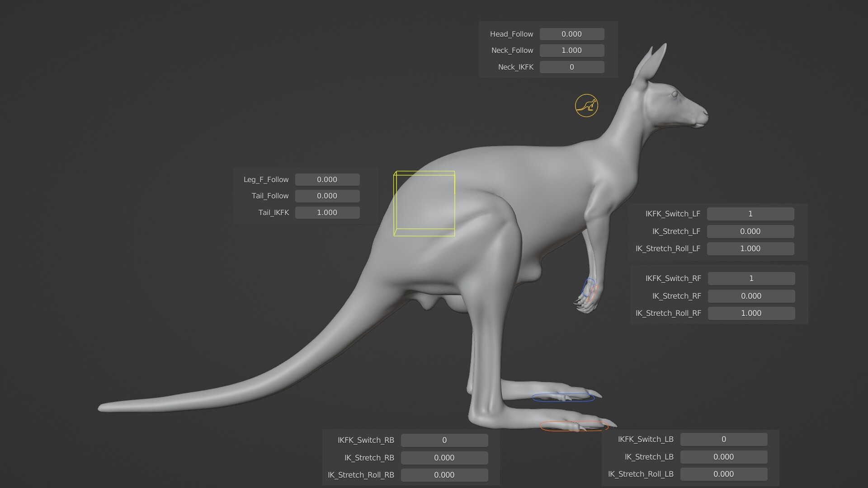Screen dimensions: 868x488
Task: Click the Neck_Follow value slider
Action: [x=572, y=50]
